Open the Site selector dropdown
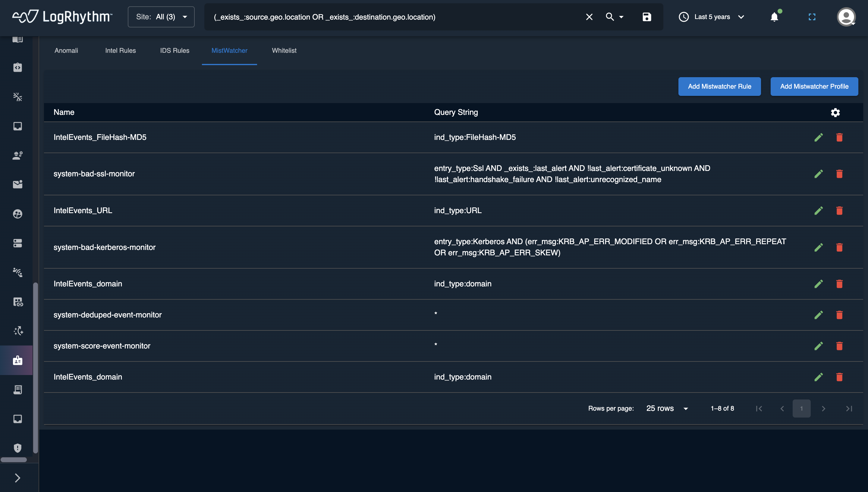The image size is (868, 492). pos(161,17)
